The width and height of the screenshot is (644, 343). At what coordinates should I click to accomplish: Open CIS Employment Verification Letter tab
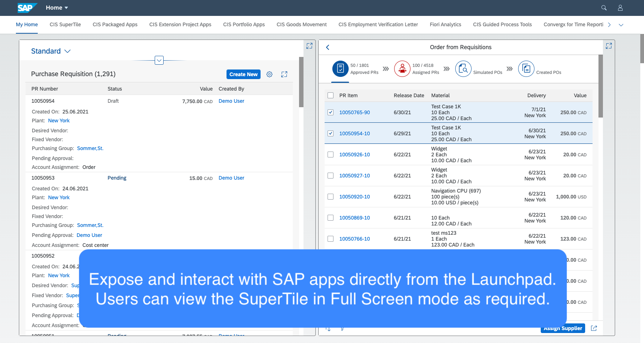378,24
